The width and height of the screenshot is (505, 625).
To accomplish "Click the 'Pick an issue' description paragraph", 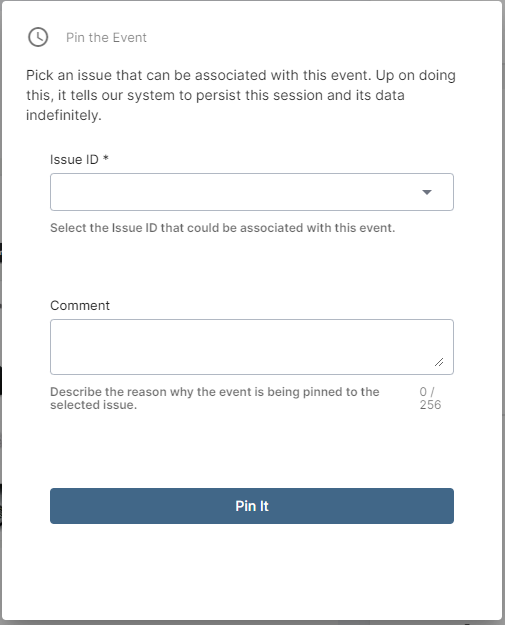I will (x=241, y=95).
